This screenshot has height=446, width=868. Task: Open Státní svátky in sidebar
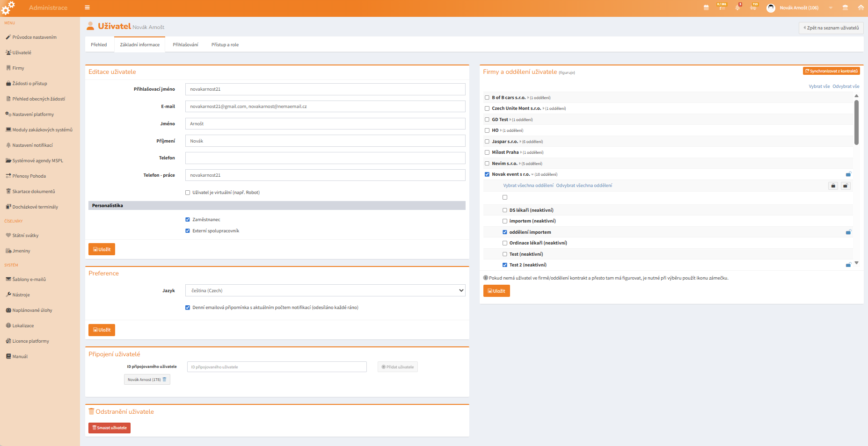[x=22, y=235]
